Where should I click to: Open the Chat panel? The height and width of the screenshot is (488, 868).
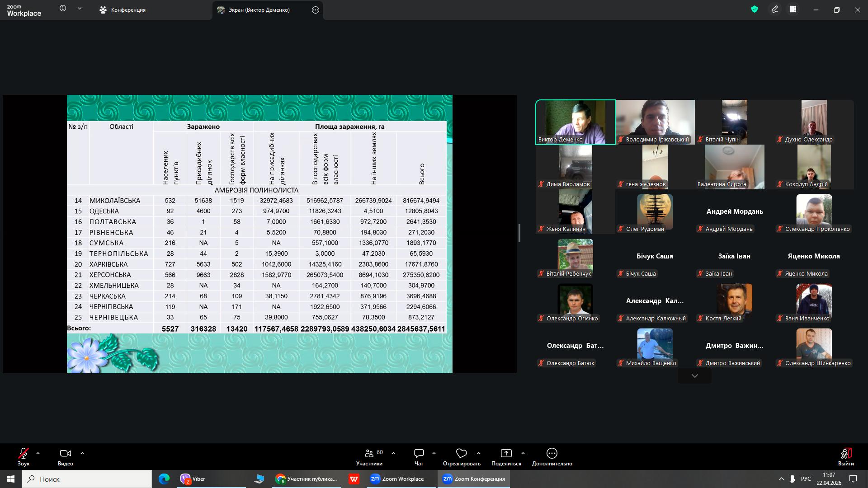point(419,453)
